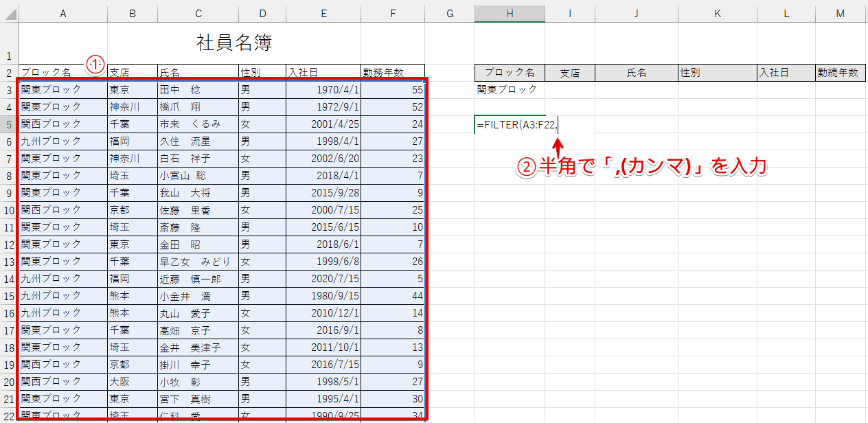Click the 大阪 branch cell
The height and width of the screenshot is (423, 868).
coord(133,382)
